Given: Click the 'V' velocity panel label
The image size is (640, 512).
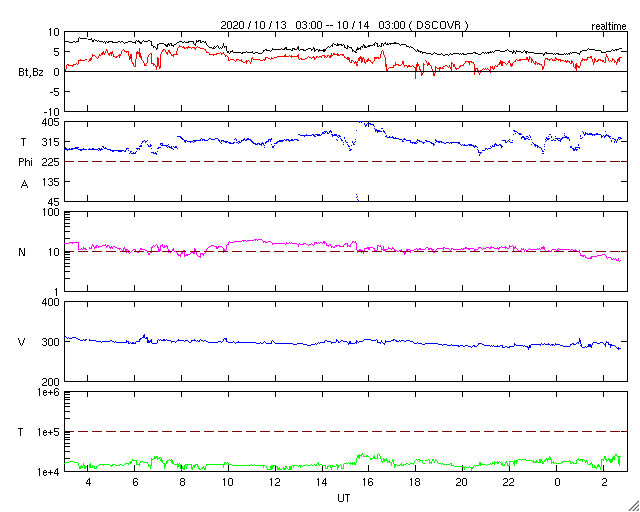Looking at the screenshot, I should tap(22, 342).
